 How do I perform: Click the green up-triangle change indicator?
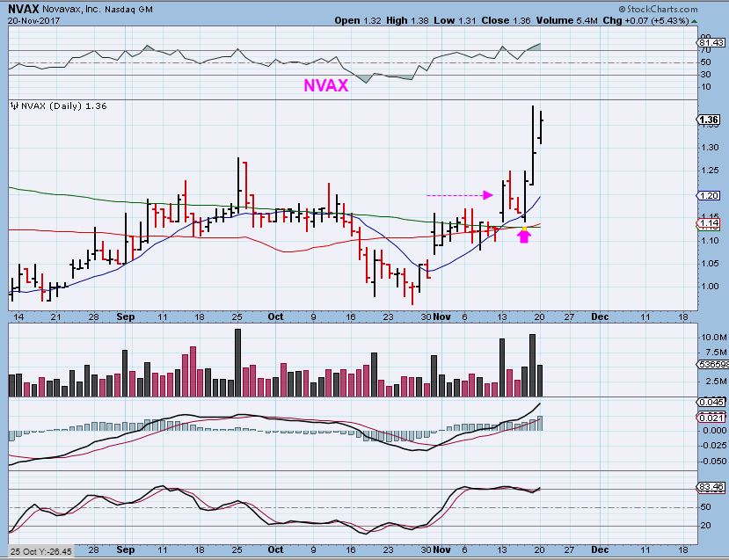(694, 21)
